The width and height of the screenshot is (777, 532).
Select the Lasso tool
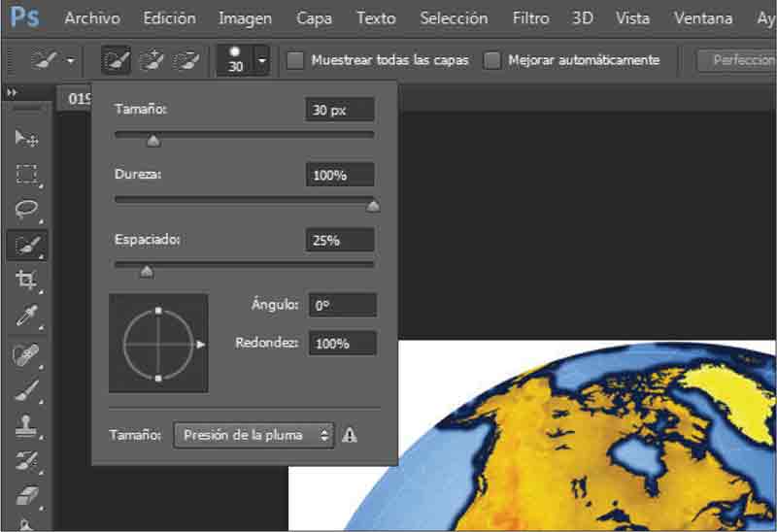[x=26, y=210]
